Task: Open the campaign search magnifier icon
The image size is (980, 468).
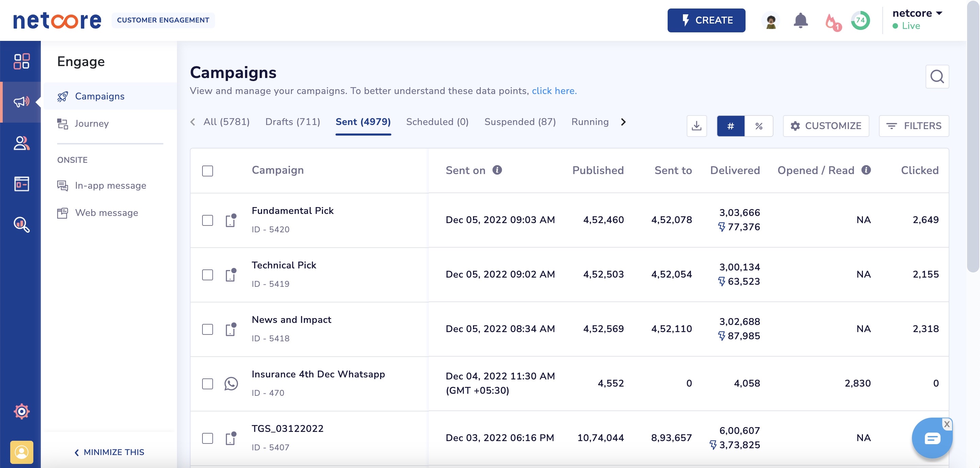Action: click(937, 77)
